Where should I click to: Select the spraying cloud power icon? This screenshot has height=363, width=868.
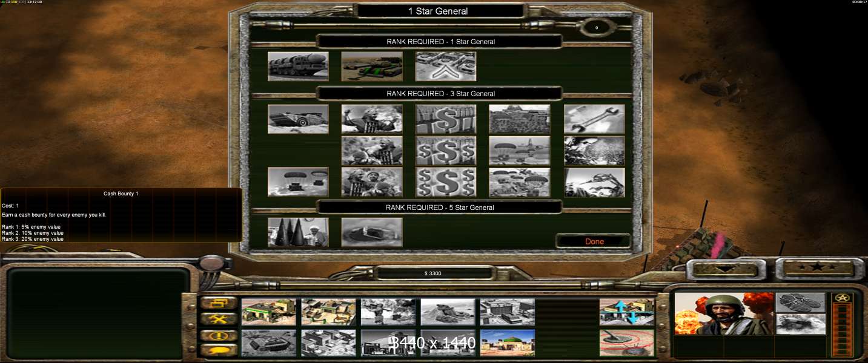tap(594, 151)
